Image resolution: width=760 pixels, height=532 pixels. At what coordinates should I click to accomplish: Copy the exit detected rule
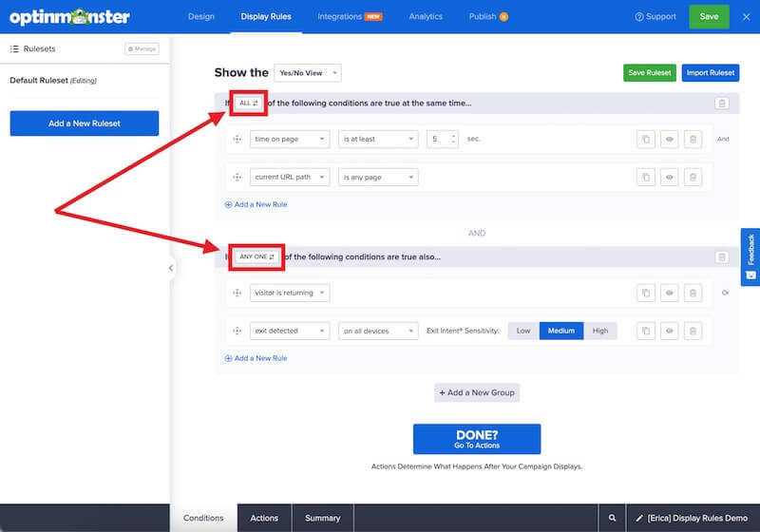(646, 332)
